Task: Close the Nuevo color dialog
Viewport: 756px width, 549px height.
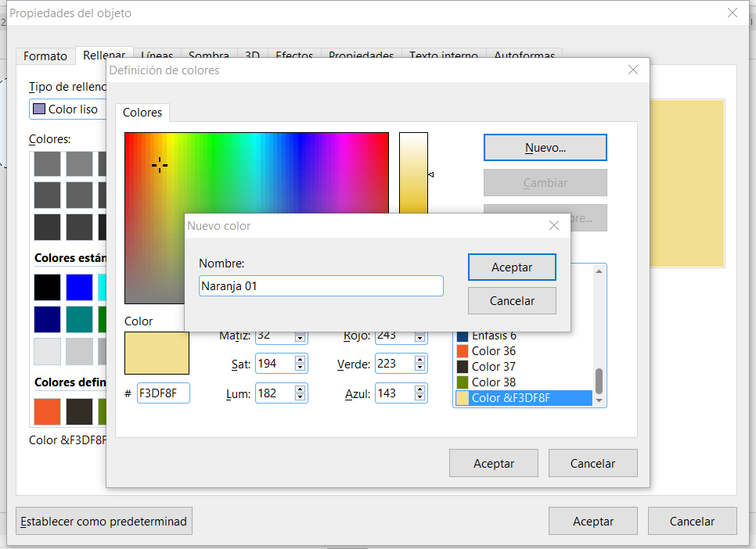Action: pyautogui.click(x=554, y=225)
